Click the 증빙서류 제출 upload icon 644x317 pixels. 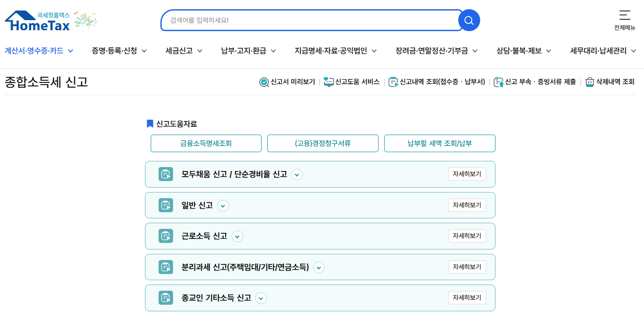tap(499, 82)
